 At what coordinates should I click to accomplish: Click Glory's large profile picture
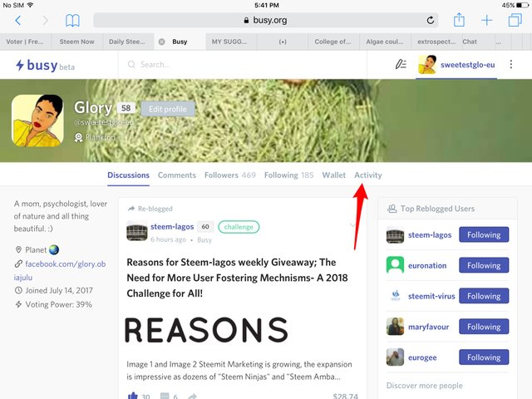click(37, 121)
